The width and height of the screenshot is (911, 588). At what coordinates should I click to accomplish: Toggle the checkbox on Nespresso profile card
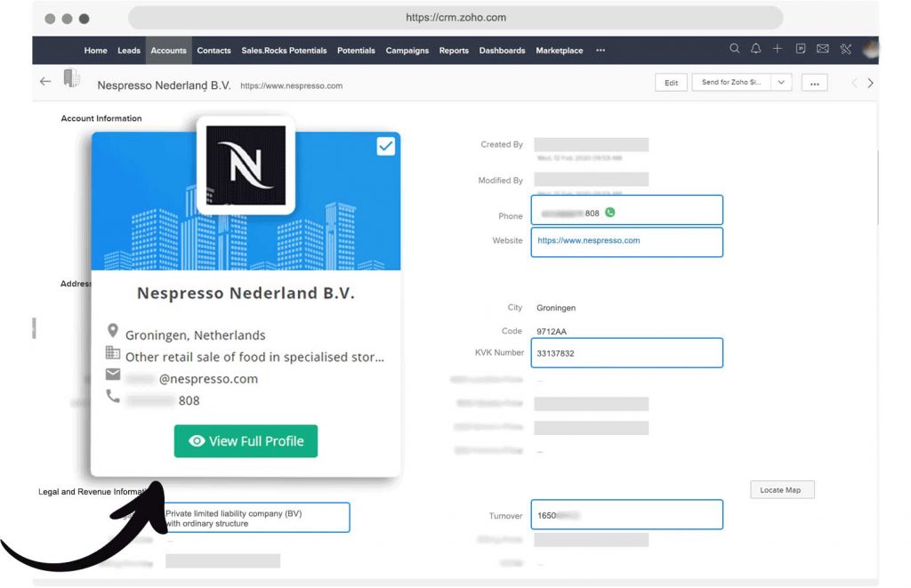click(386, 147)
